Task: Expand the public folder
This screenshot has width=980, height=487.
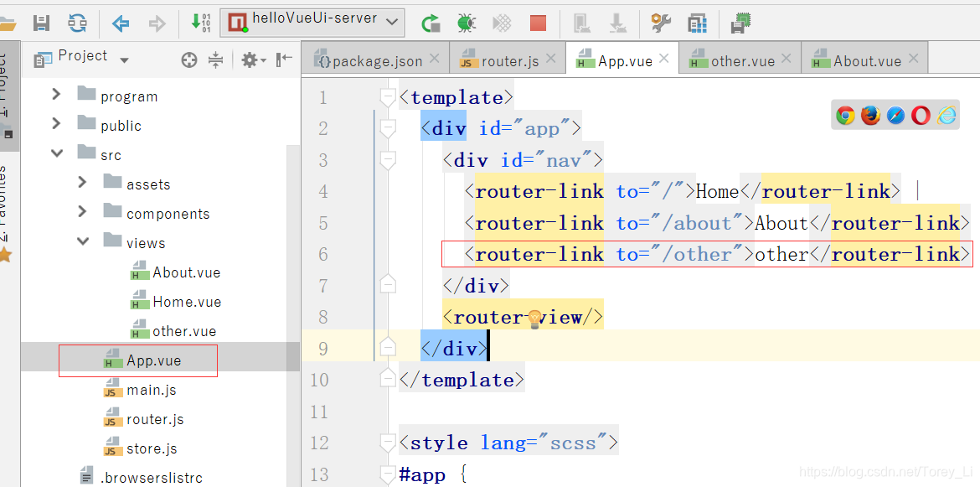Action: (56, 124)
